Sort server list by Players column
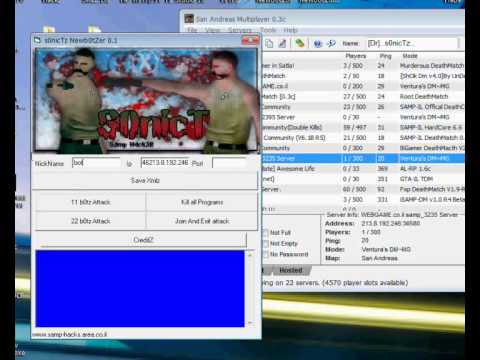The image size is (480, 360). point(356,56)
